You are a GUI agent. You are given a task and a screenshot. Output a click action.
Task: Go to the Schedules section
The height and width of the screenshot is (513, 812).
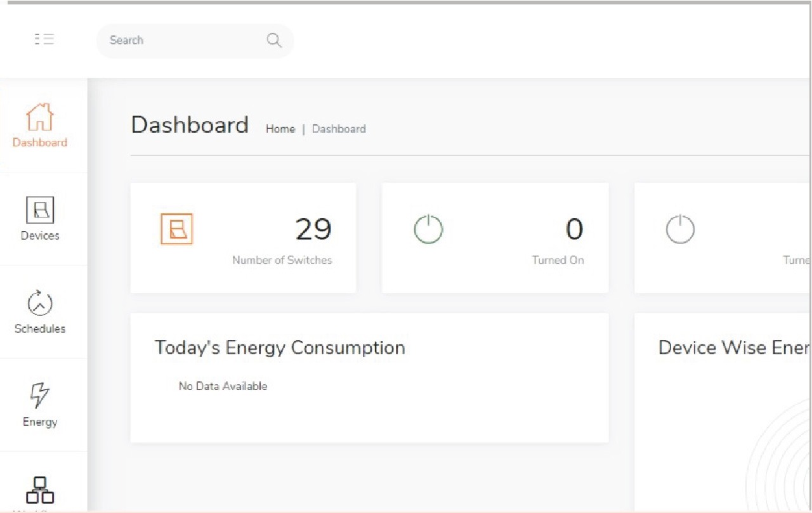point(40,312)
